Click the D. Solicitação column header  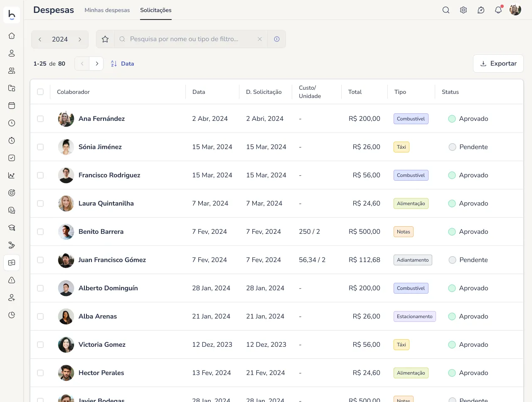coord(264,92)
